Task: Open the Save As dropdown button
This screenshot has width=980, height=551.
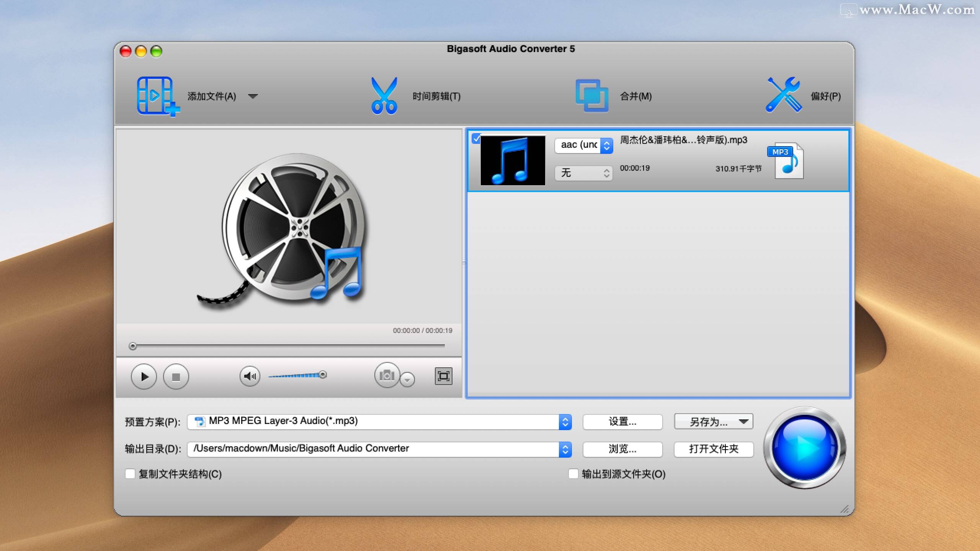Action: point(714,422)
